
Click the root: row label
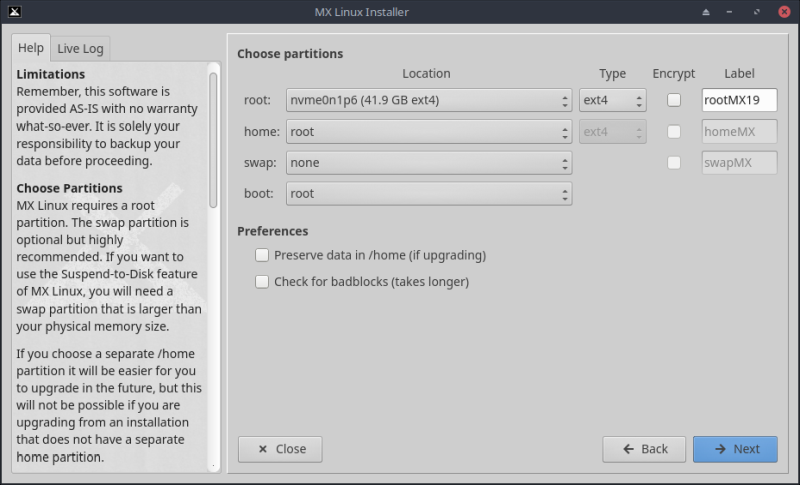click(257, 100)
